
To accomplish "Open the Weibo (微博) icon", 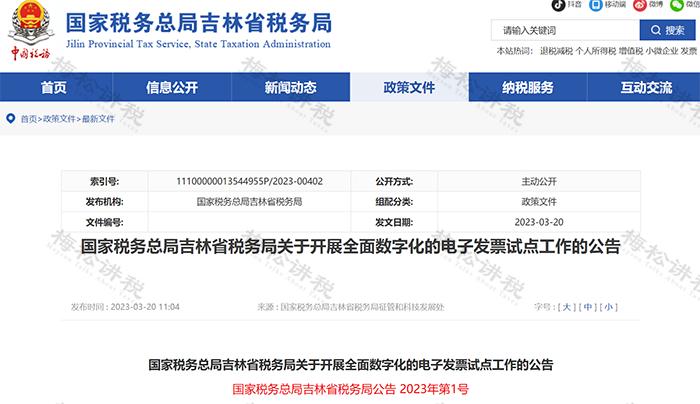I will click(640, 5).
